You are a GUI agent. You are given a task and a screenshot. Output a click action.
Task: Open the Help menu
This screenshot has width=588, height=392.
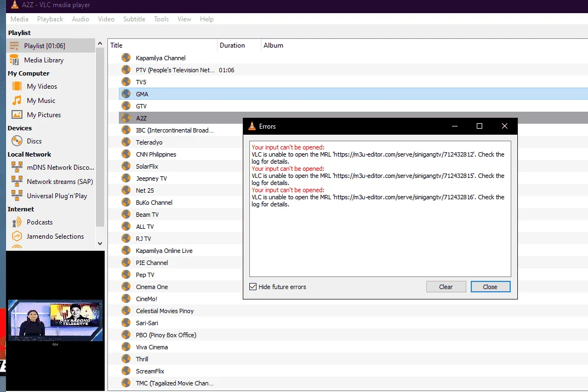(x=206, y=19)
